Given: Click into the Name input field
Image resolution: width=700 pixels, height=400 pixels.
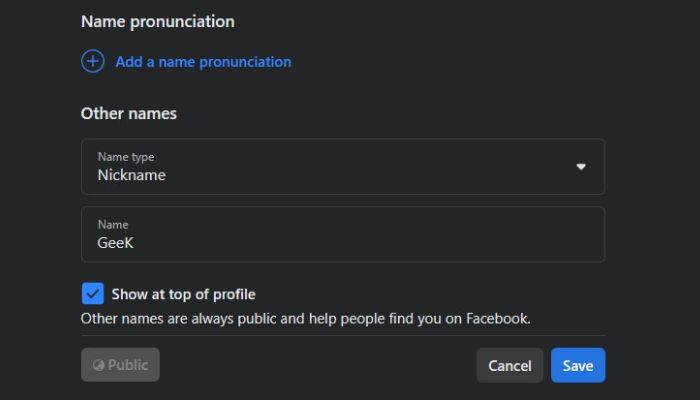Looking at the screenshot, I should (x=342, y=234).
